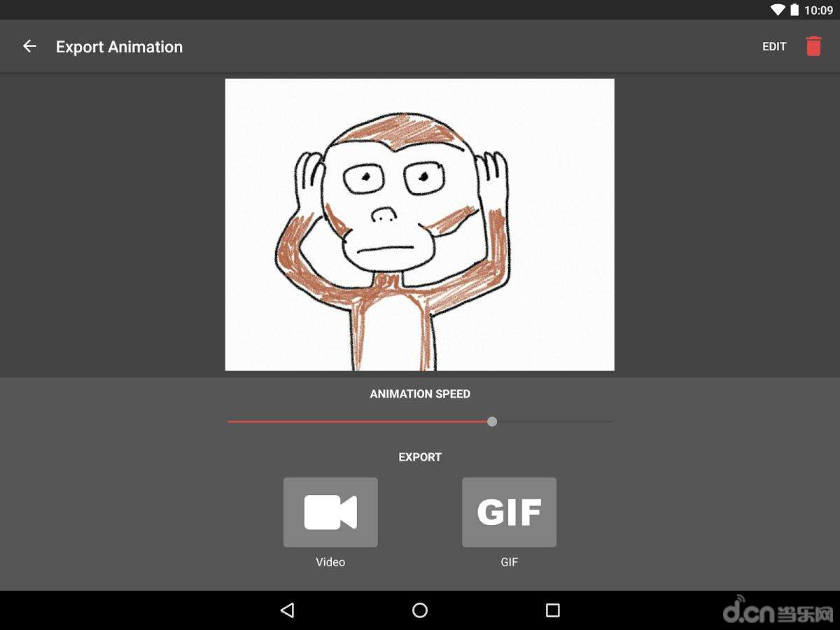Click the GIF text label below the tile
This screenshot has width=840, height=630.
coord(509,562)
